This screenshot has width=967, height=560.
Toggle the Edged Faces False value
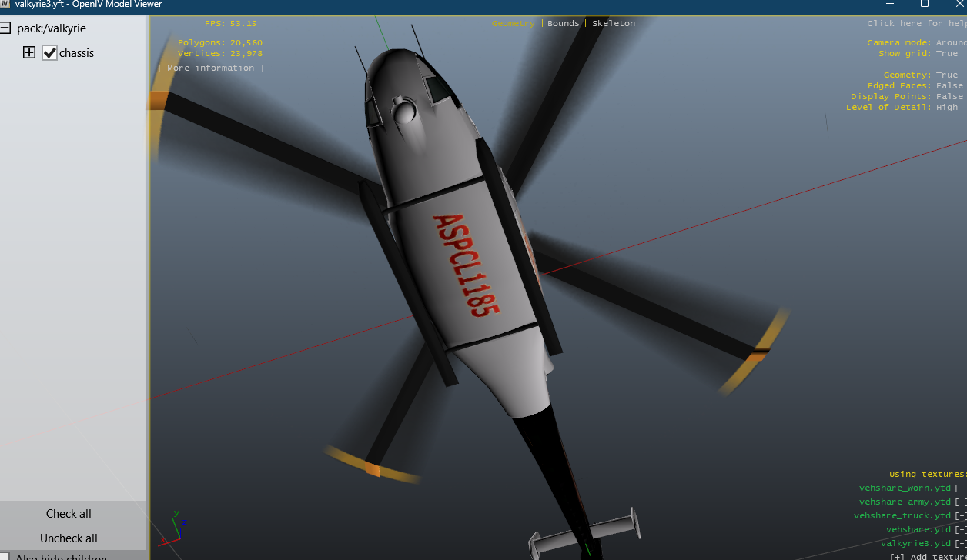tap(949, 86)
